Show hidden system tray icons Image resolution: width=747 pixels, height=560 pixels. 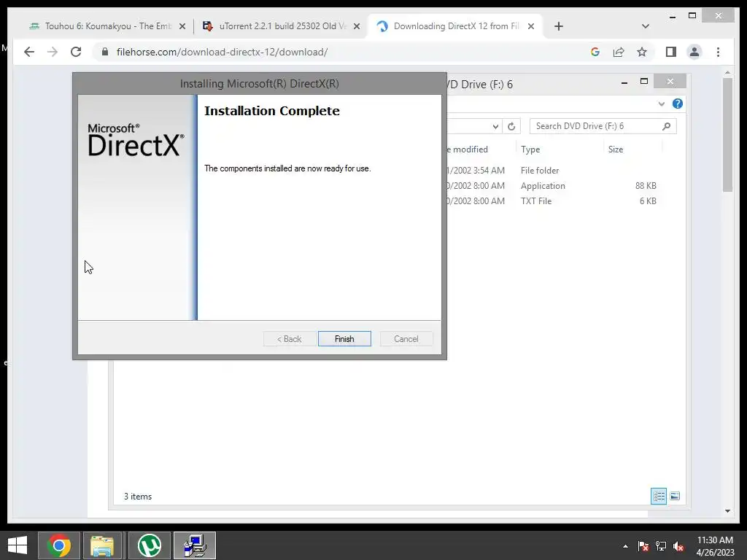click(625, 546)
